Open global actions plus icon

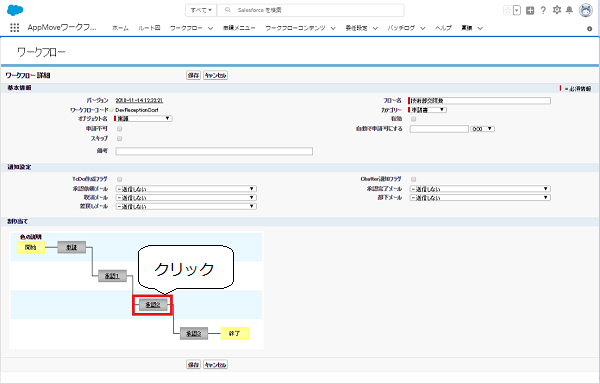(530, 10)
